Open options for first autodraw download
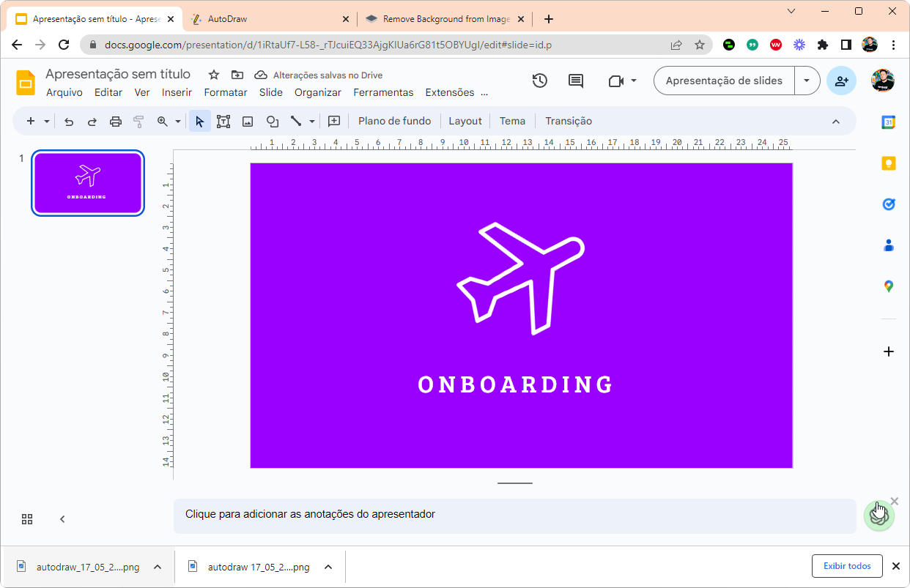Viewport: 910px width, 588px height. tap(157, 567)
